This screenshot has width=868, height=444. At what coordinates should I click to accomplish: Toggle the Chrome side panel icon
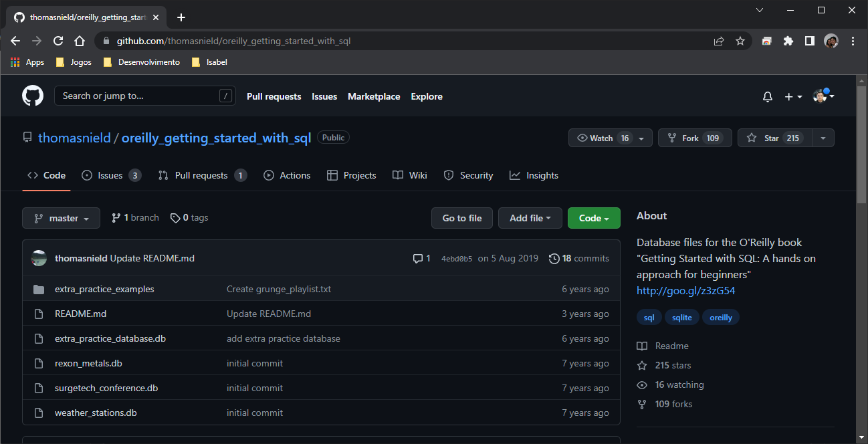pyautogui.click(x=810, y=41)
